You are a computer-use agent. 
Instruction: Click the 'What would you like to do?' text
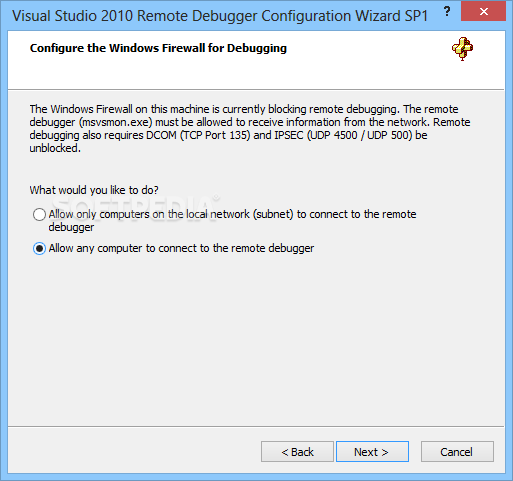(94, 190)
